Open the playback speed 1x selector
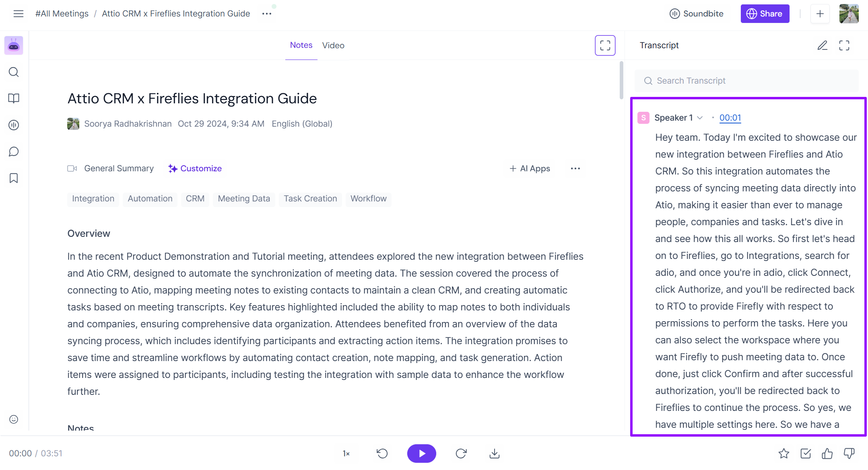 click(x=346, y=454)
